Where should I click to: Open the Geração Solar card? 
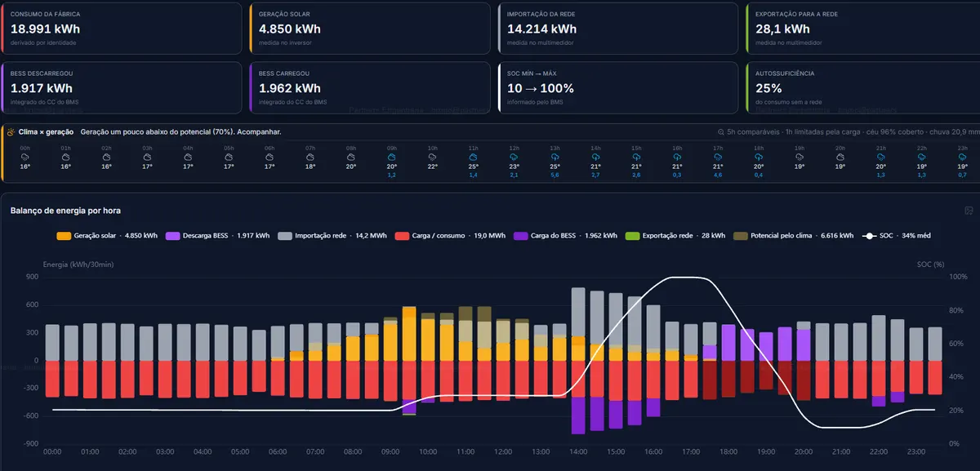pos(371,29)
